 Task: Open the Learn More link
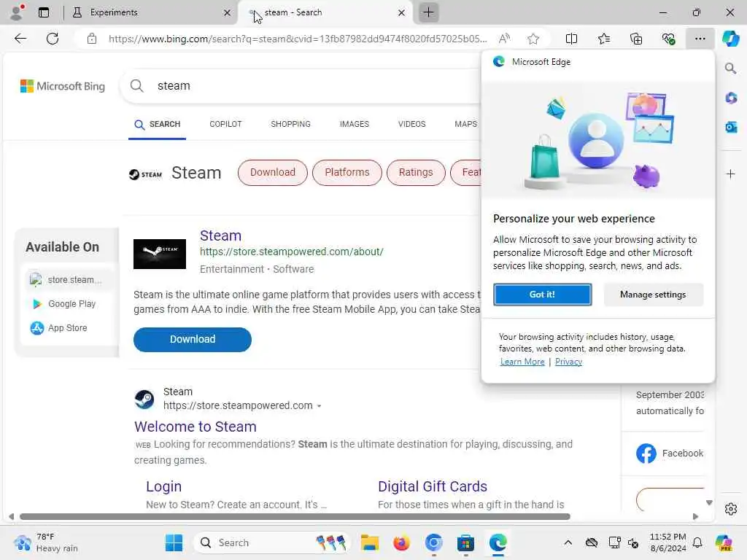point(522,362)
